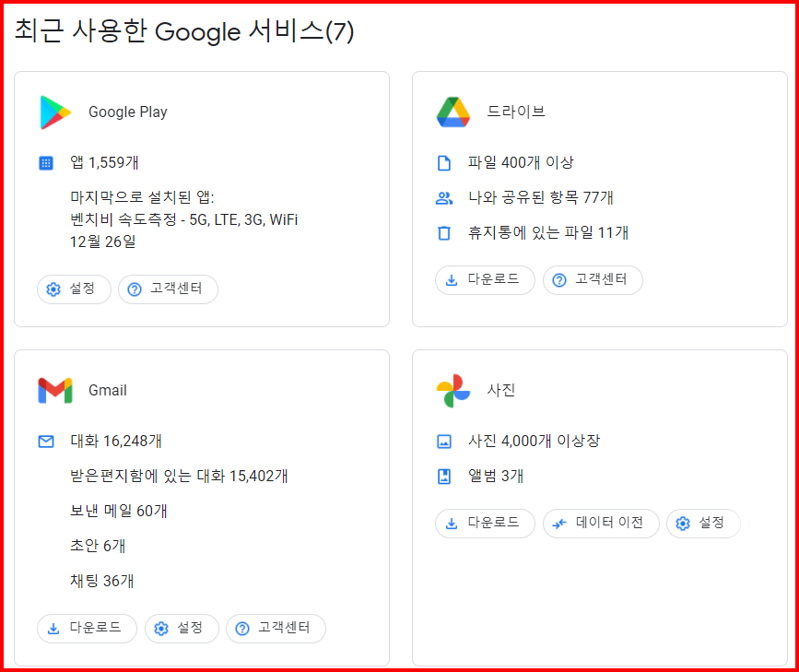
Task: Click 파일 400개 이상 text
Action: [x=521, y=163]
